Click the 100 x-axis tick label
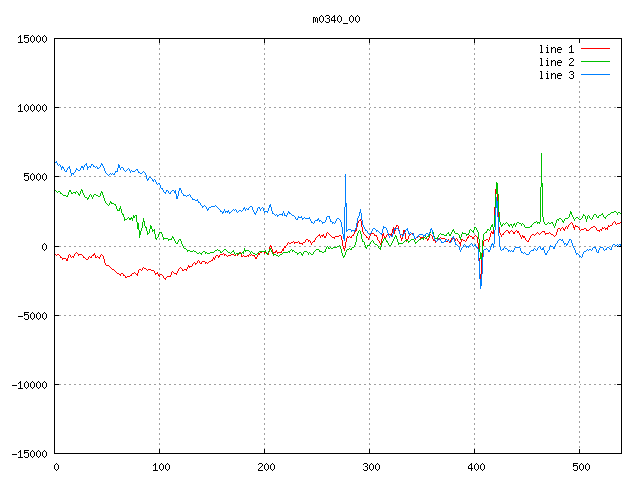Image resolution: width=640 pixels, height=480 pixels. coord(160,466)
